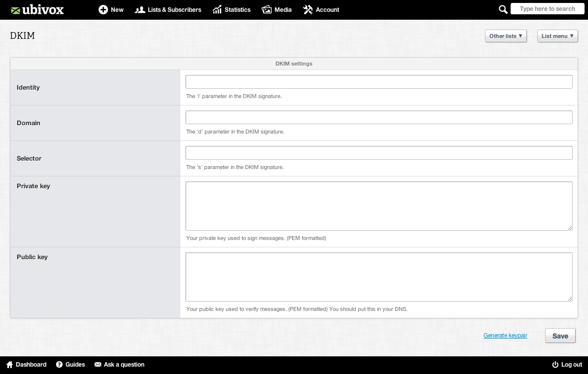
Task: Click 'Your private key used to sign messages' text
Action: coord(256,238)
